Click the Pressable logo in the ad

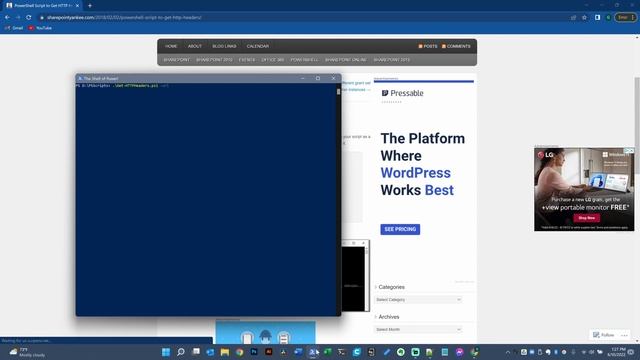click(x=402, y=93)
